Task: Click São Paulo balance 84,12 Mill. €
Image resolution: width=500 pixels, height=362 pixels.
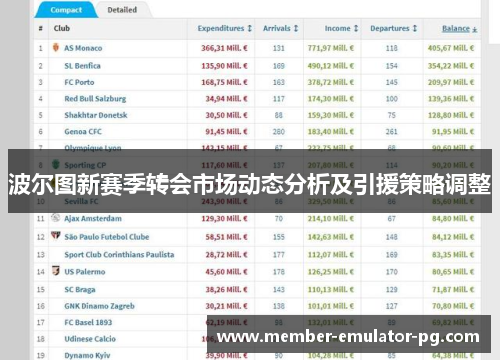Action: [x=453, y=237]
